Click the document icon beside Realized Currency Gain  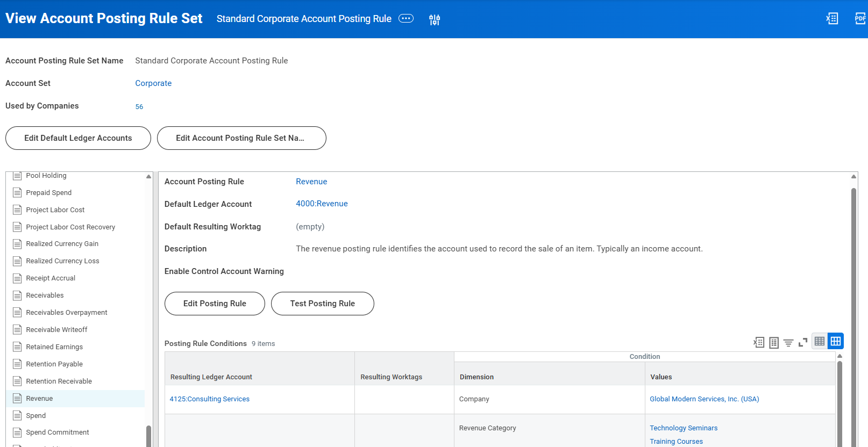[x=17, y=244]
